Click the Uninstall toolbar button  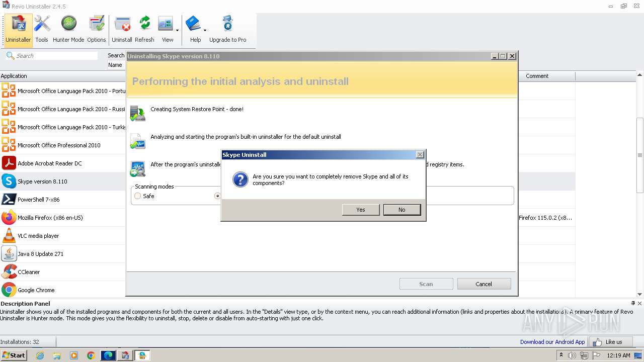[x=122, y=29]
